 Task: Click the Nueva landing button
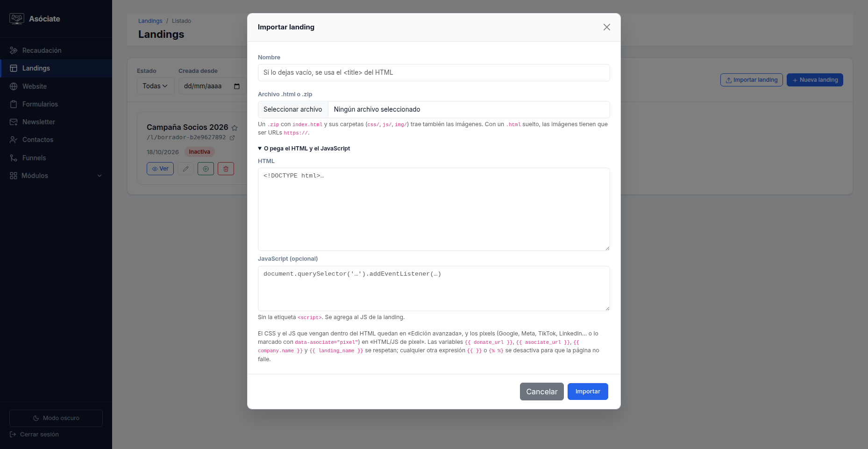point(815,80)
